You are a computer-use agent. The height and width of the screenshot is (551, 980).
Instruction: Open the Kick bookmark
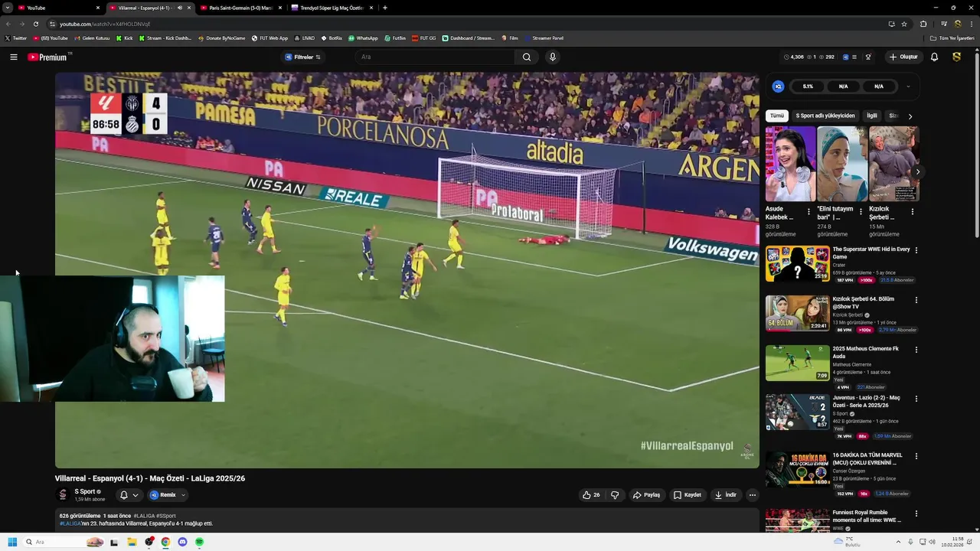point(125,38)
